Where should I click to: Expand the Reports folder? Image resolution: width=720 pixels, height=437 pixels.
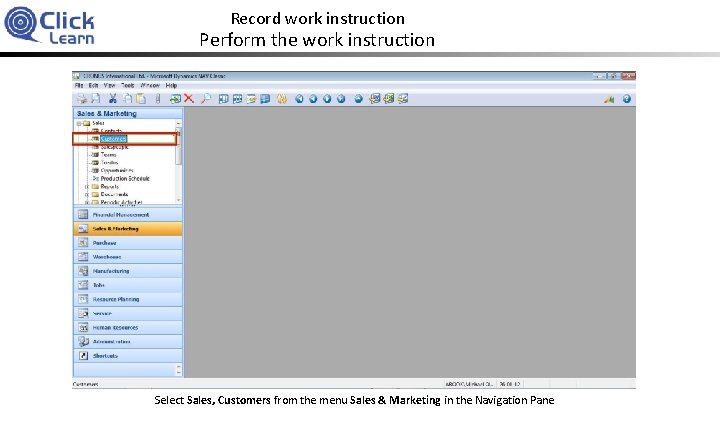[x=87, y=187]
